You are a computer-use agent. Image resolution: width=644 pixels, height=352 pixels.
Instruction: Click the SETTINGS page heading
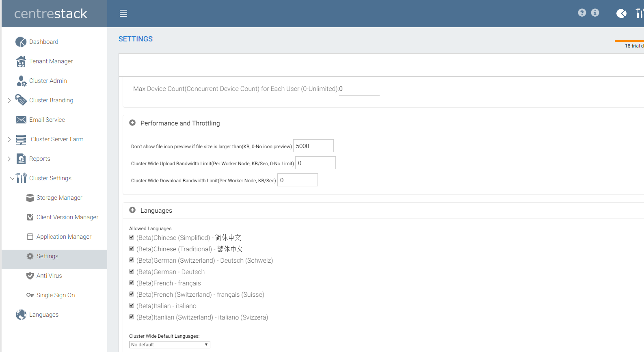[x=136, y=39]
